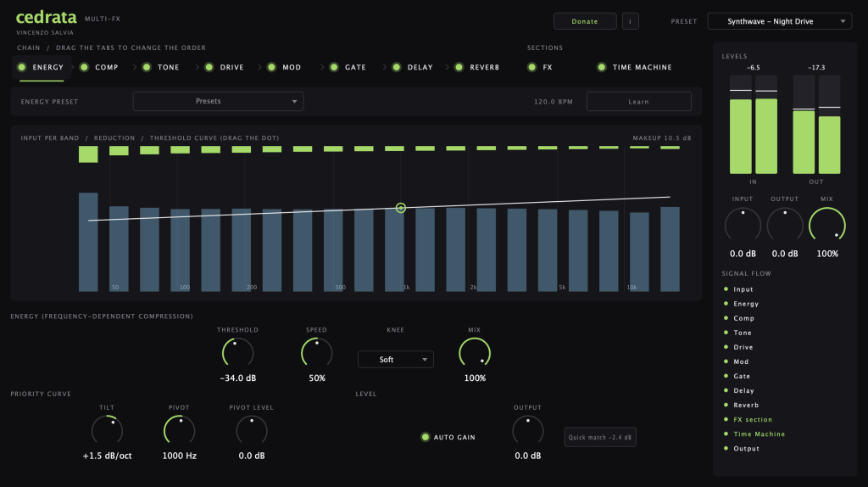Open the Energy Presets dropdown
Viewport: 868px width, 487px height.
(x=218, y=102)
